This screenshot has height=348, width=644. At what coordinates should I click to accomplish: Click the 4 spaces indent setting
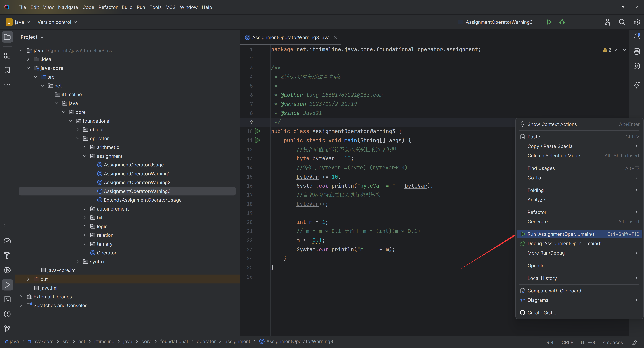tap(613, 342)
